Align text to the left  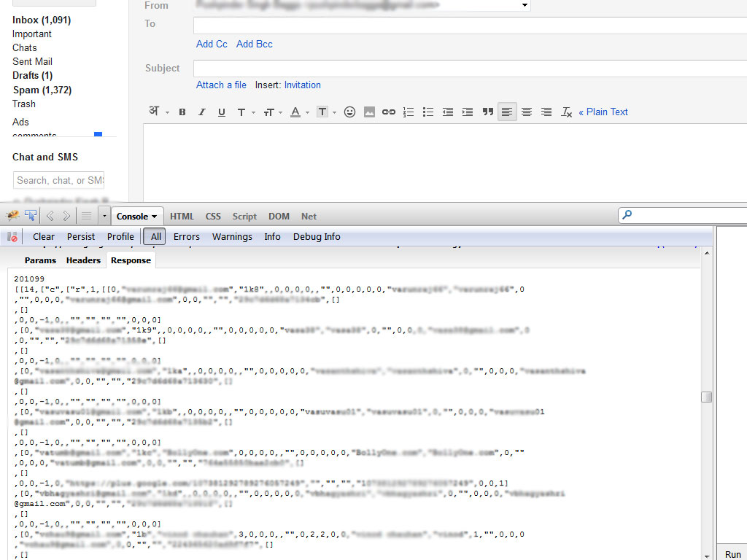pos(507,112)
